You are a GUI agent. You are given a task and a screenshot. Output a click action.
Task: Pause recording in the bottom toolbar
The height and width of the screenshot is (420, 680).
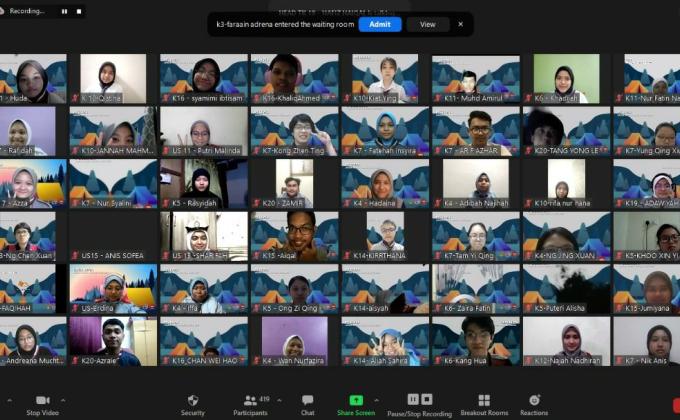coord(413,399)
